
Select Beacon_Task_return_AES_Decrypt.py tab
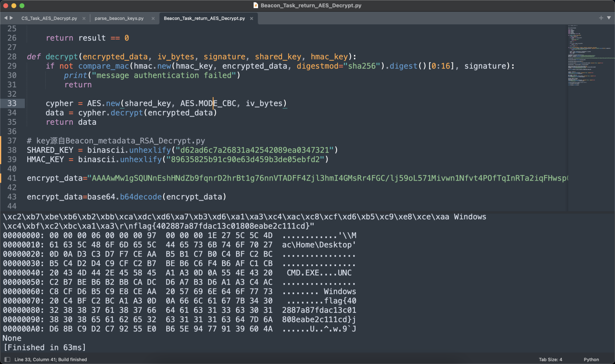tap(204, 18)
